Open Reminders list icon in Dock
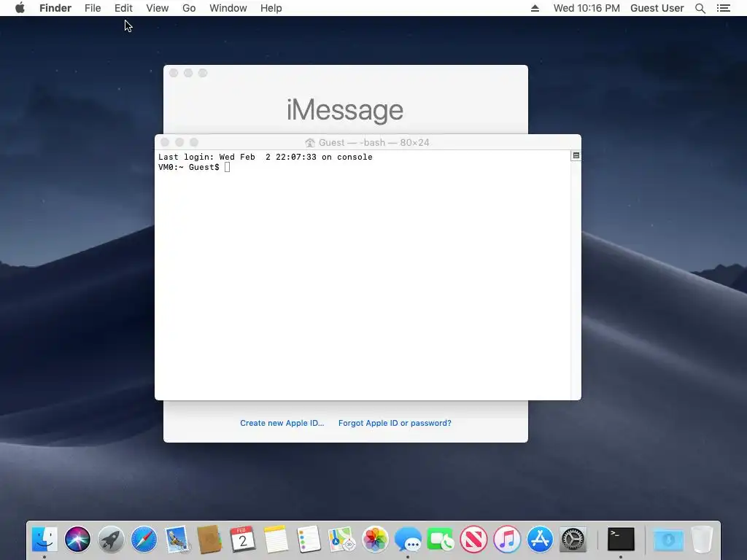Image resolution: width=747 pixels, height=560 pixels. coord(309,540)
